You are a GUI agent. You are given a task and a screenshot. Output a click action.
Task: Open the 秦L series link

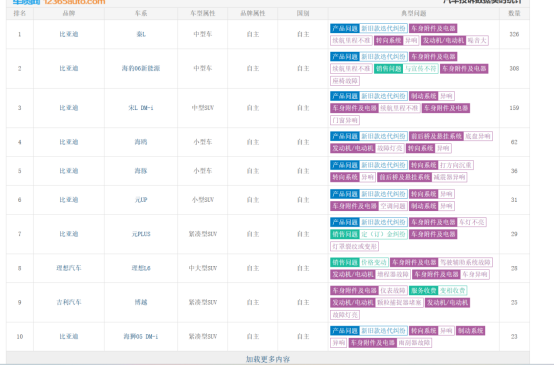(x=141, y=34)
